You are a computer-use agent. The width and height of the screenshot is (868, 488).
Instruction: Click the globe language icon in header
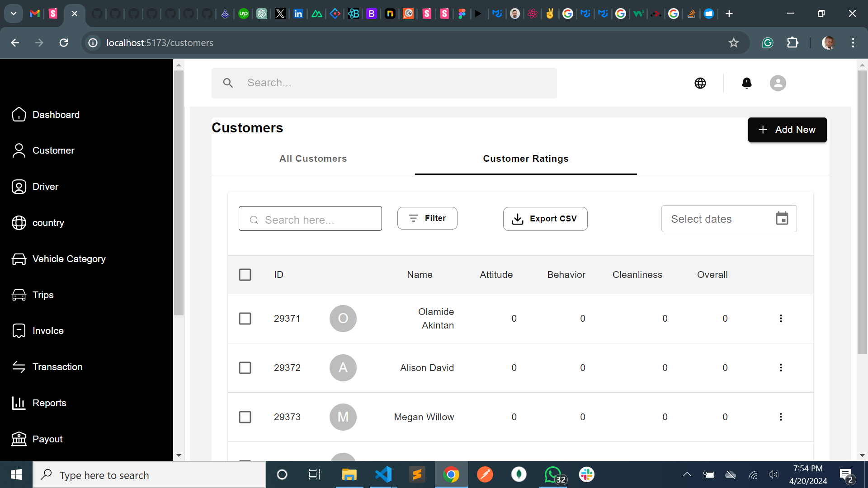click(x=700, y=83)
